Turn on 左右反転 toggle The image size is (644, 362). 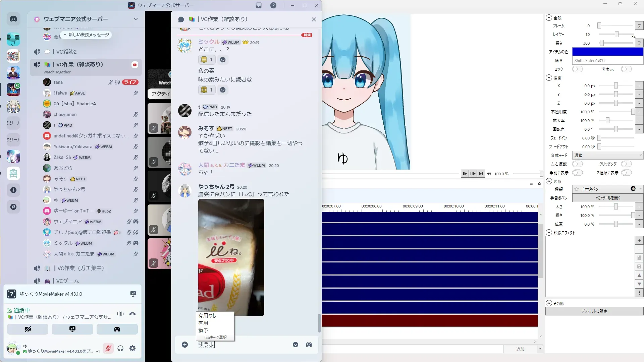pyautogui.click(x=577, y=164)
